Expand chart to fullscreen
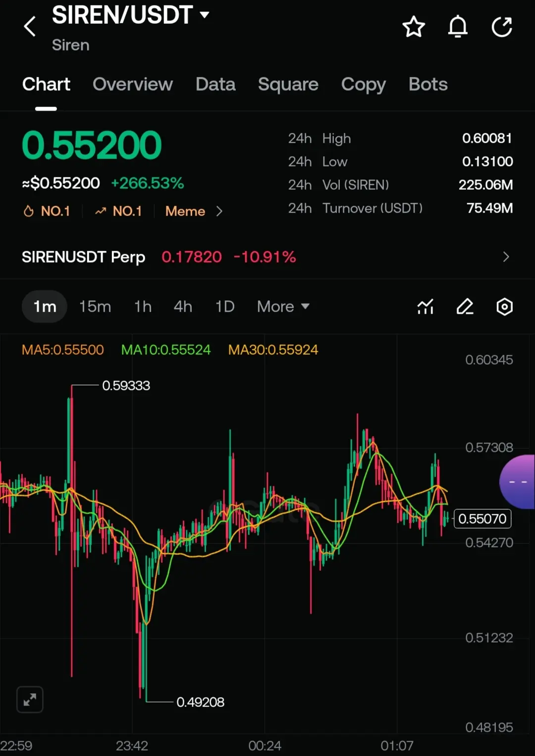 (x=30, y=700)
